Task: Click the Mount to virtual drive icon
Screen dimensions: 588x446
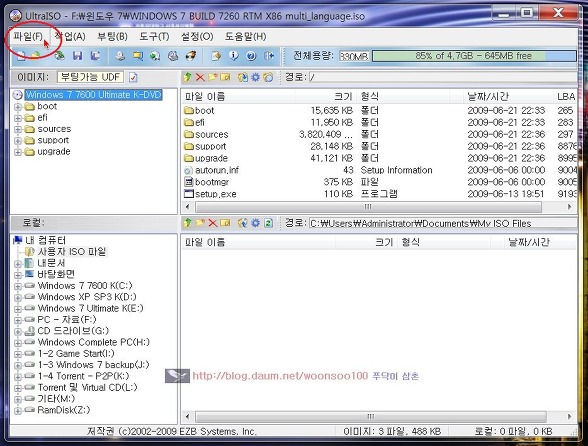Action: 173,56
